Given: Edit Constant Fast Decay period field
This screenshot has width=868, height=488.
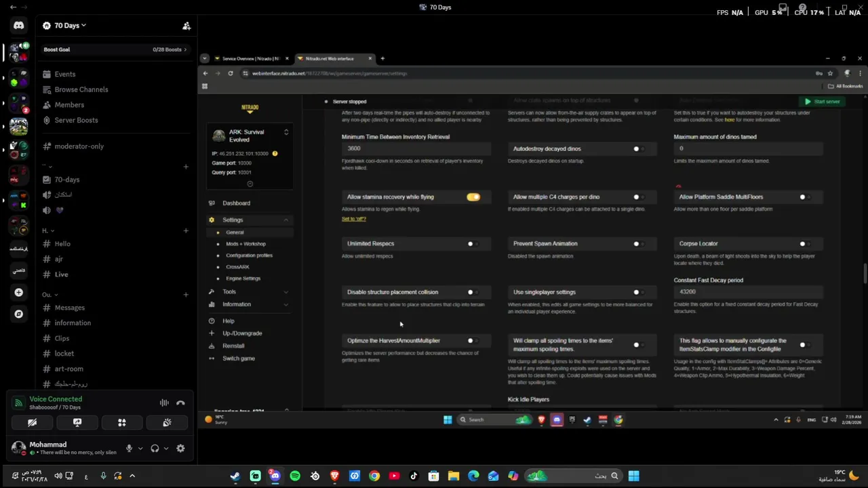Looking at the screenshot, I should click(x=749, y=292).
